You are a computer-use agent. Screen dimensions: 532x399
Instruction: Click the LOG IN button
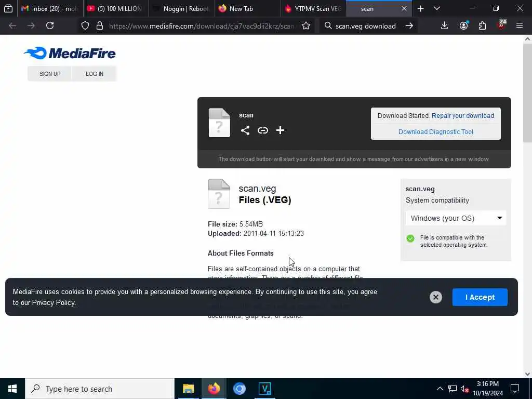(95, 74)
